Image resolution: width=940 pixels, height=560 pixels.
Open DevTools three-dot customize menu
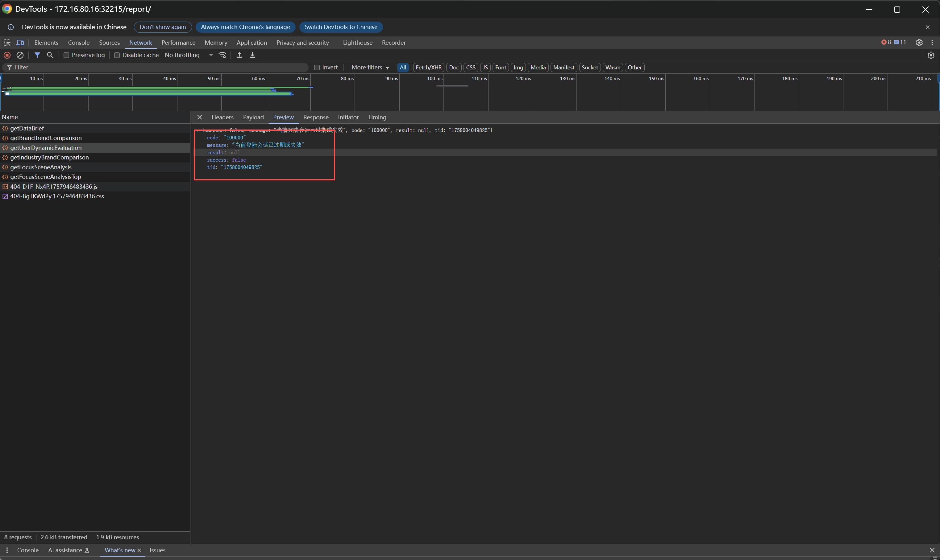[932, 43]
